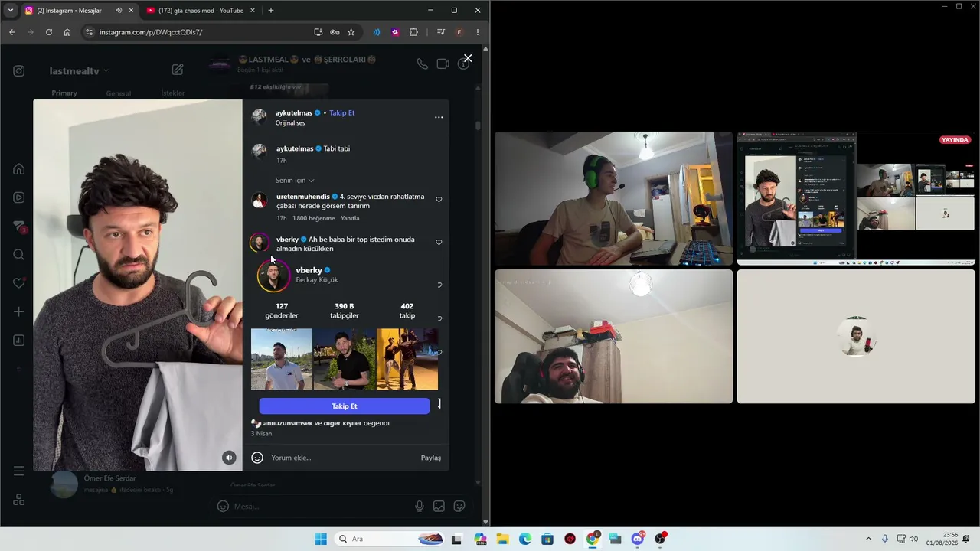The height and width of the screenshot is (551, 980).
Task: Open File Explorer from the taskbar
Action: (x=502, y=539)
